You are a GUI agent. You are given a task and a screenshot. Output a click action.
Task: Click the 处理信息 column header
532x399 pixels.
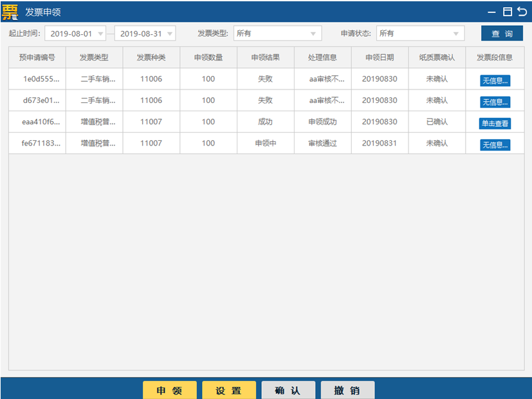tap(323, 57)
